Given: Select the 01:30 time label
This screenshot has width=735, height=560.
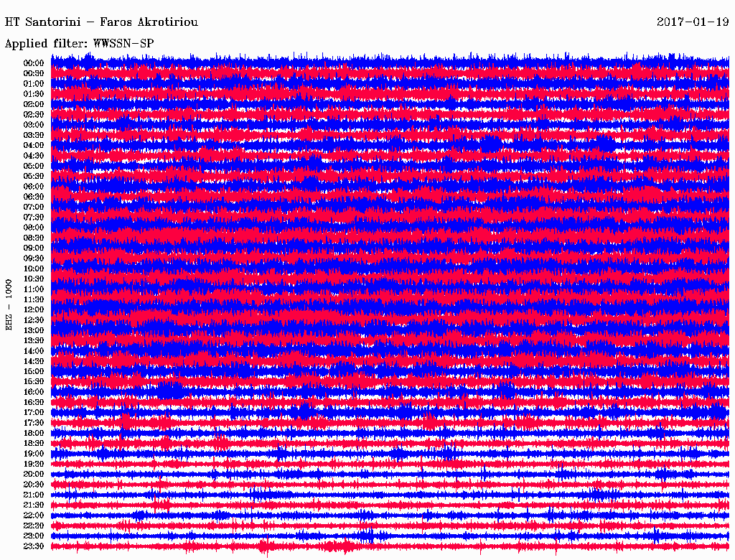Looking at the screenshot, I should (34, 94).
